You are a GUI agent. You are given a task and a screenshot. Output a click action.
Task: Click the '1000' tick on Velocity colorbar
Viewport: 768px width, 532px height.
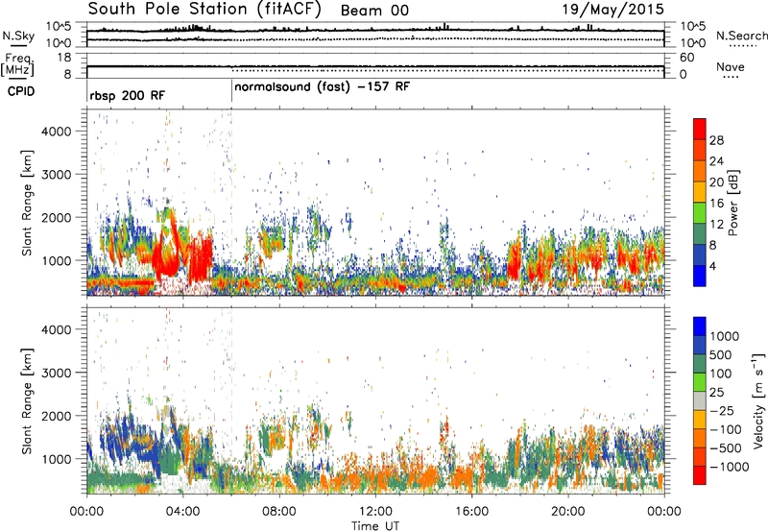[x=725, y=336]
